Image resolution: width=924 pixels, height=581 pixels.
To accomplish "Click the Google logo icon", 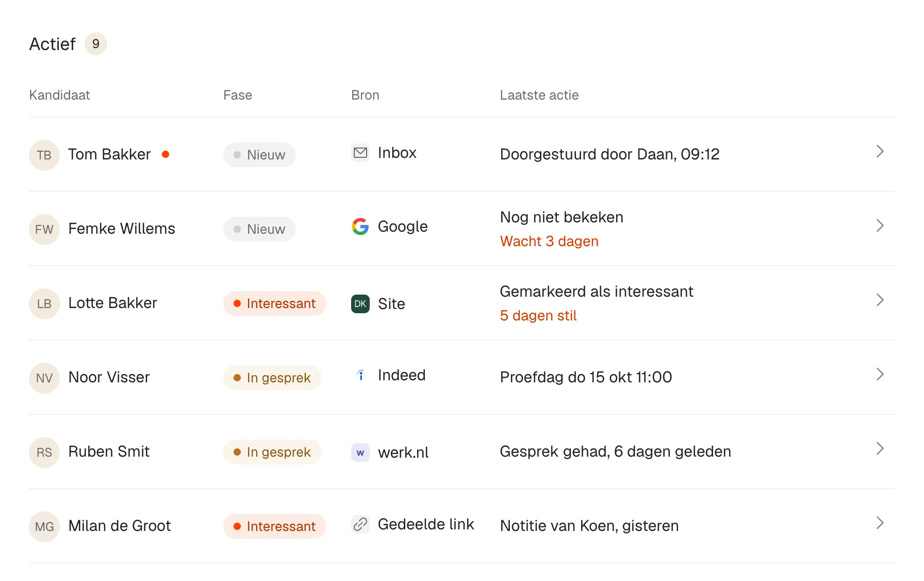I will [360, 227].
